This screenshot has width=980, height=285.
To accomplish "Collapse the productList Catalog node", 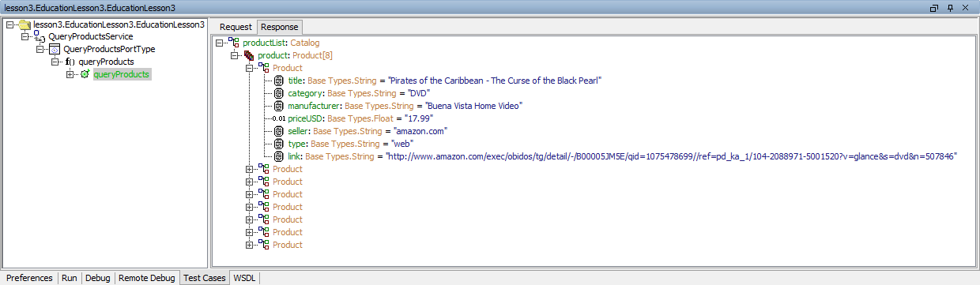I will click(220, 43).
